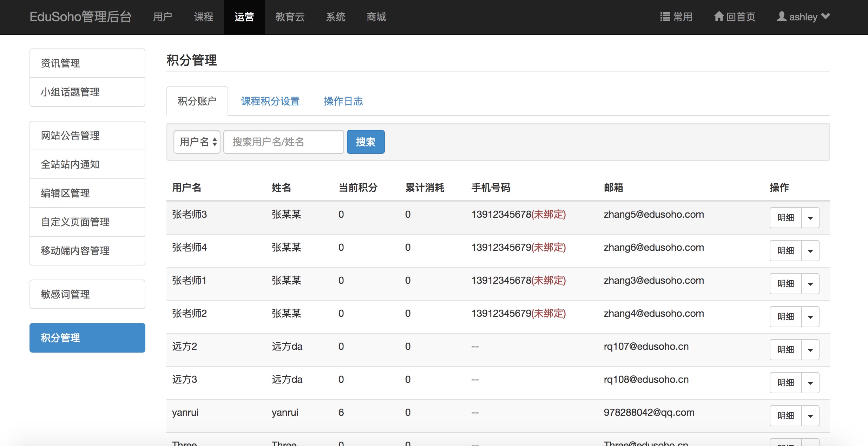Expand action dropdown arrow for 远方2
The height and width of the screenshot is (446, 868).
click(x=810, y=350)
